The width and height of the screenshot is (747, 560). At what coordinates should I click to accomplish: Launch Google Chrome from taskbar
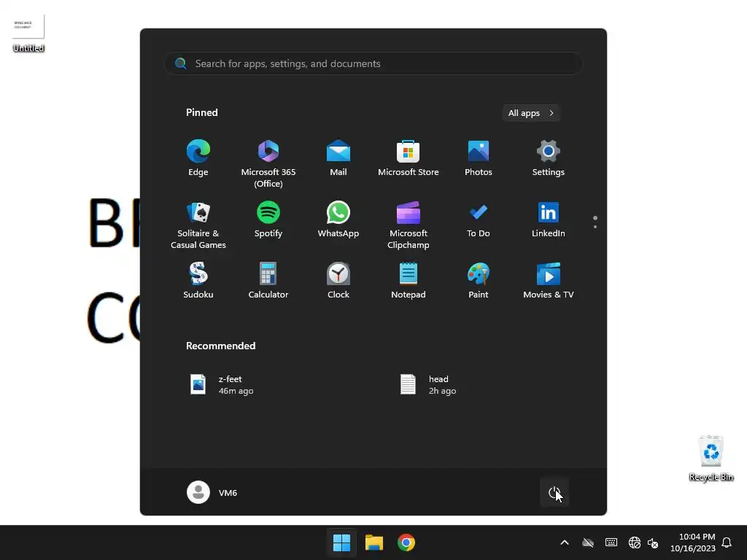(x=406, y=542)
